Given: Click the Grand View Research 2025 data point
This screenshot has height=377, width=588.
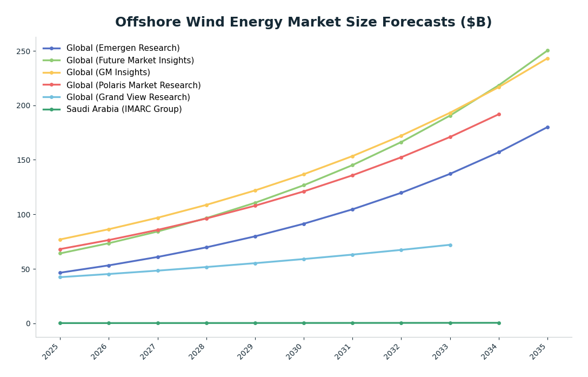Looking at the screenshot, I should (x=61, y=277).
